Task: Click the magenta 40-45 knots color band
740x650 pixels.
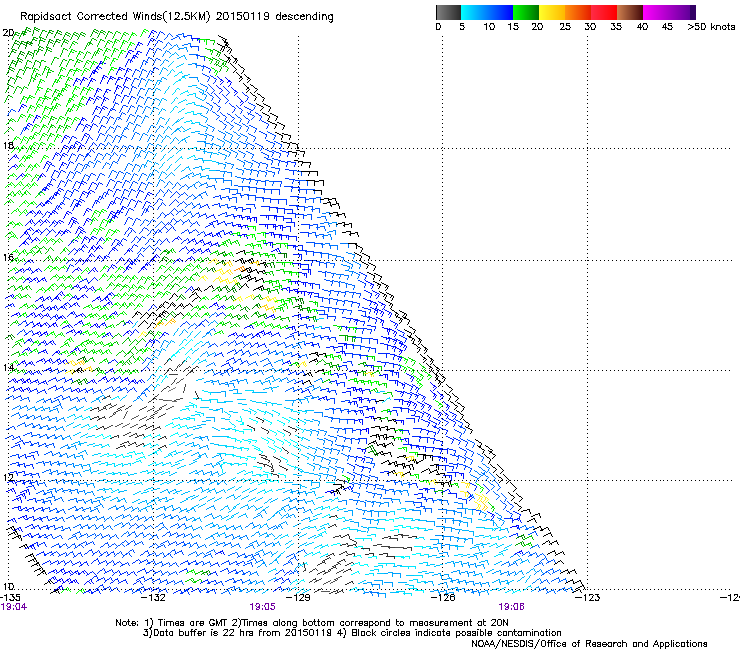Action: (656, 12)
